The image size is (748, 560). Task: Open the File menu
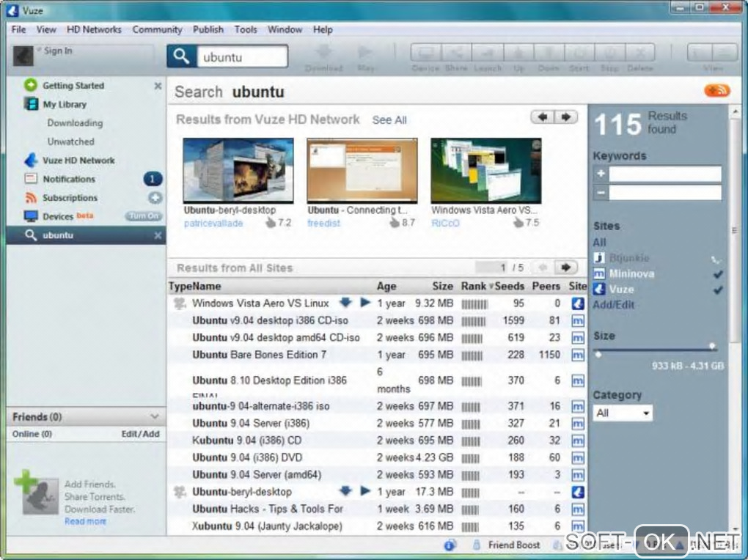pyautogui.click(x=18, y=29)
